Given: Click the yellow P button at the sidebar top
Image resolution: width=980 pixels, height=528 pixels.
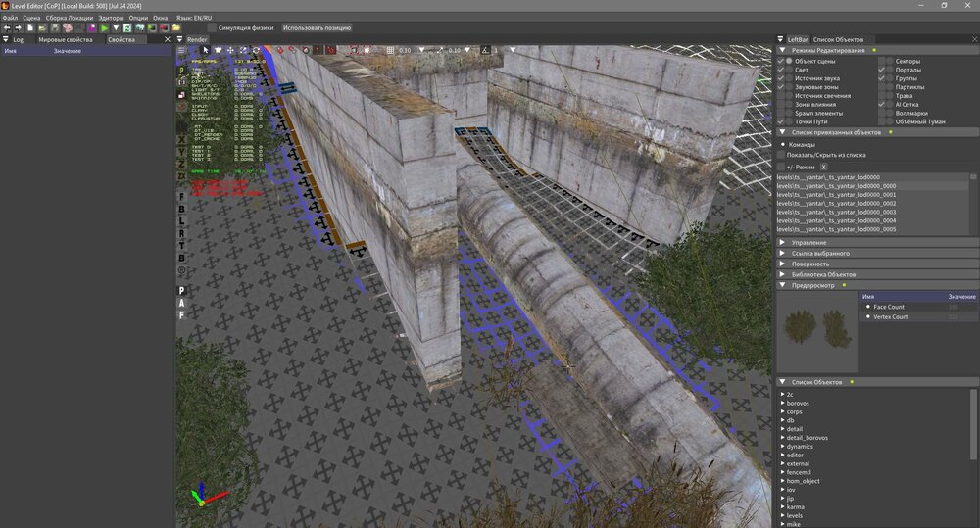Looking at the screenshot, I should pyautogui.click(x=182, y=71).
